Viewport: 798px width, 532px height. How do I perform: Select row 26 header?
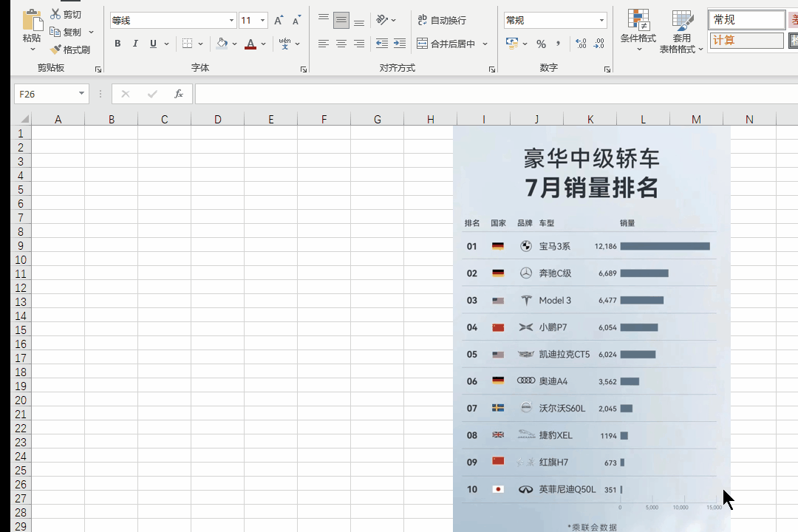pos(21,484)
